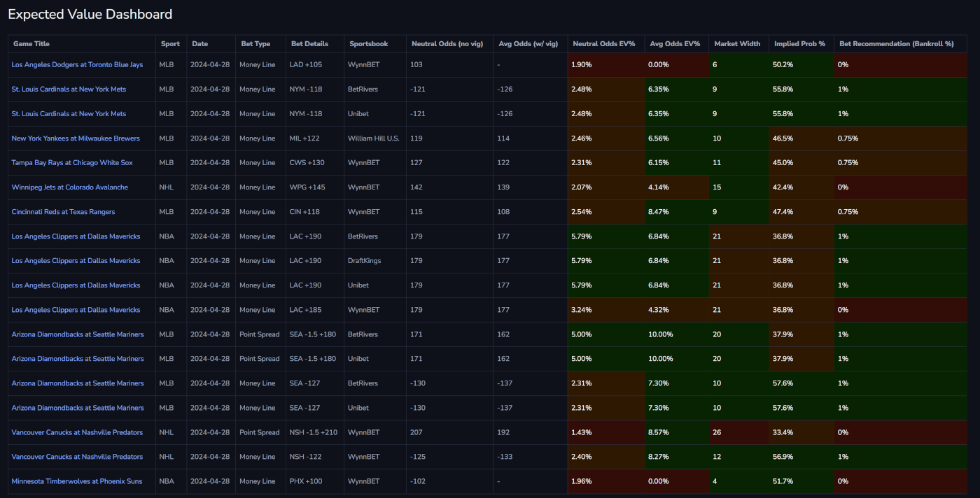This screenshot has width=980, height=498.
Task: Open the Minnesota Timberwolves at Phoenix Suns game
Action: pos(76,481)
